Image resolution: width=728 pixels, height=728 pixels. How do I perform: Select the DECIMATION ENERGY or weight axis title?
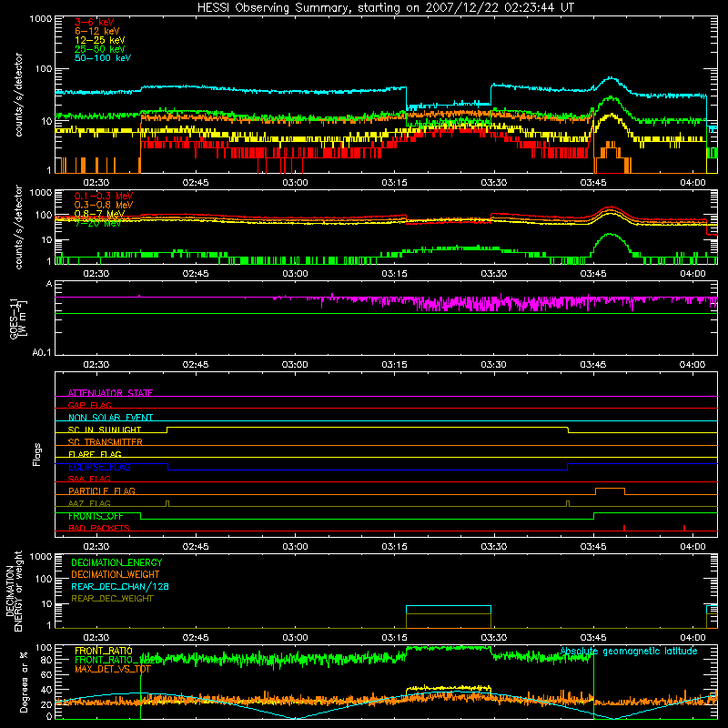click(14, 591)
